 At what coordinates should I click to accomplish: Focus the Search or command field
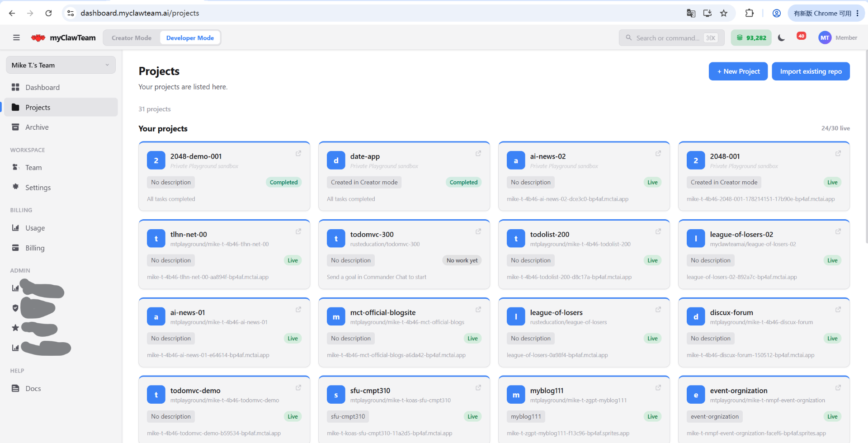[x=671, y=38]
